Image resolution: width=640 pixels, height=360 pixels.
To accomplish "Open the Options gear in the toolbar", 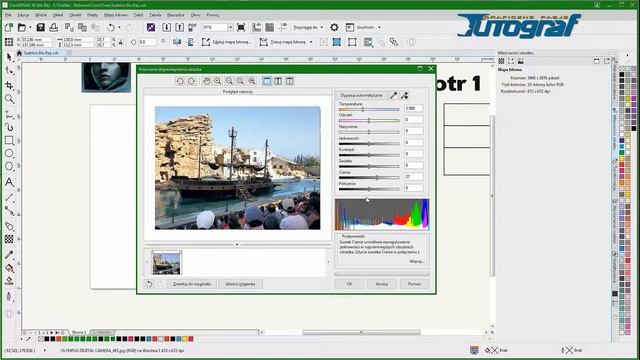I will click(x=334, y=27).
